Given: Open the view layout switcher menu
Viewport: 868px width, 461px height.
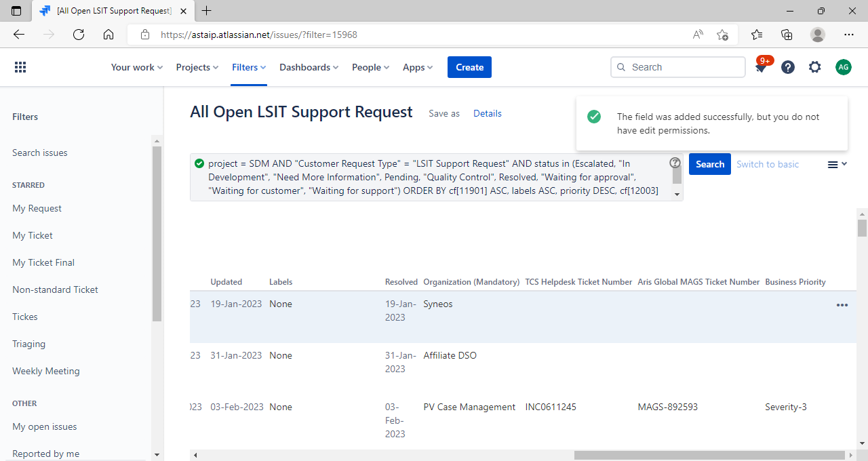Looking at the screenshot, I should pos(837,164).
